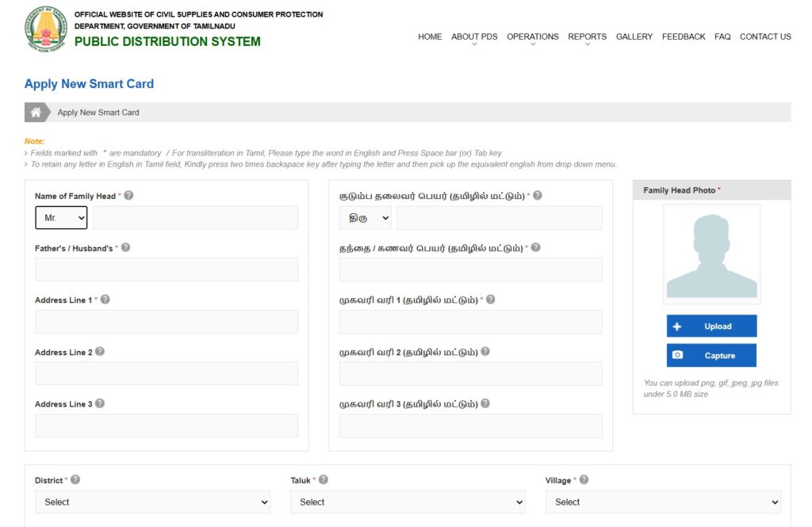Click the help icon beside Village
The height and width of the screenshot is (527, 812).
click(x=582, y=479)
